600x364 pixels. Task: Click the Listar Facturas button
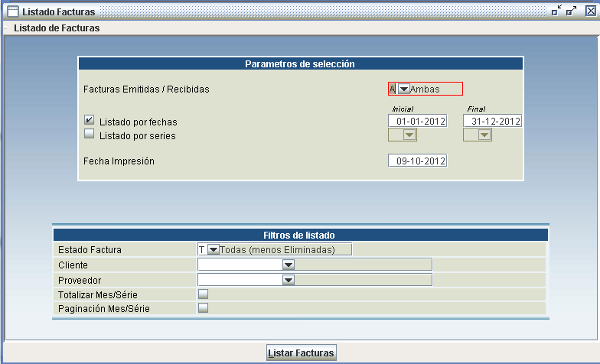(x=301, y=353)
